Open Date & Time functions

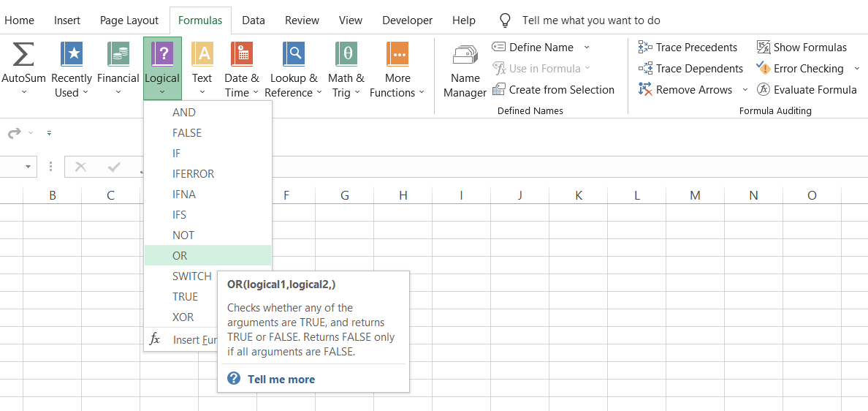coord(241,70)
